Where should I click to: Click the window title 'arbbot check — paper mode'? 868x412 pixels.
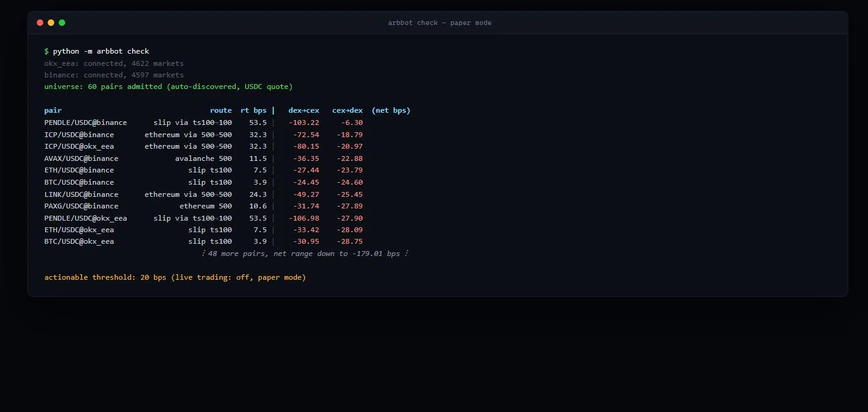point(440,23)
